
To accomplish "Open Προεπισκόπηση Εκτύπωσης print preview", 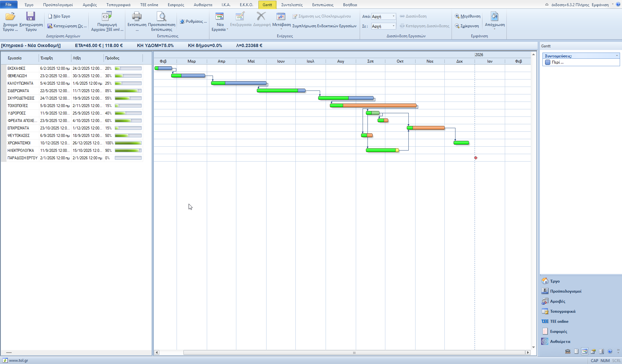I will (x=161, y=17).
